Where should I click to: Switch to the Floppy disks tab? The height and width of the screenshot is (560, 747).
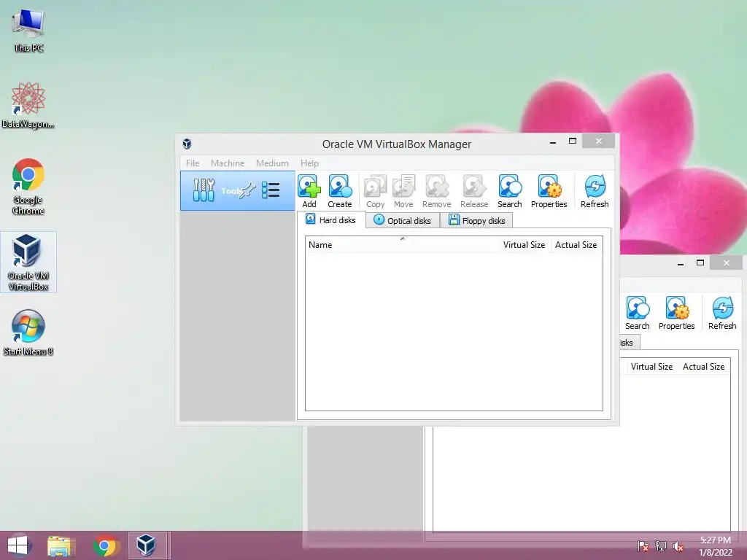pyautogui.click(x=477, y=220)
